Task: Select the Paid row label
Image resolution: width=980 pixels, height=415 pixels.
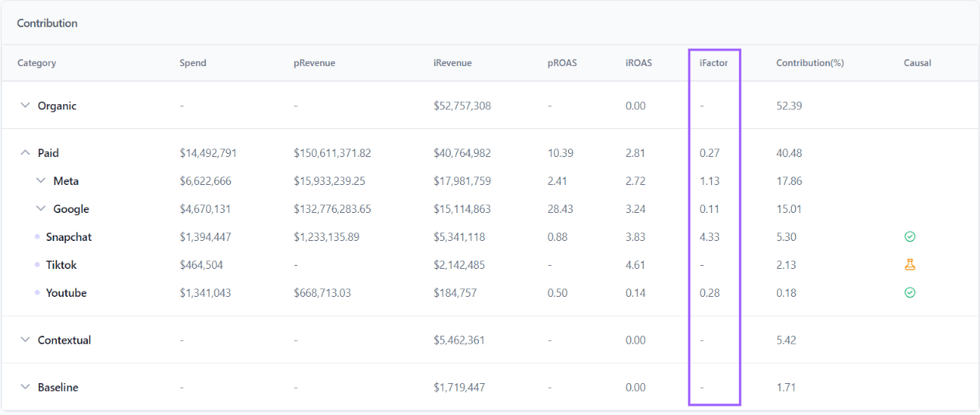Action: click(48, 153)
